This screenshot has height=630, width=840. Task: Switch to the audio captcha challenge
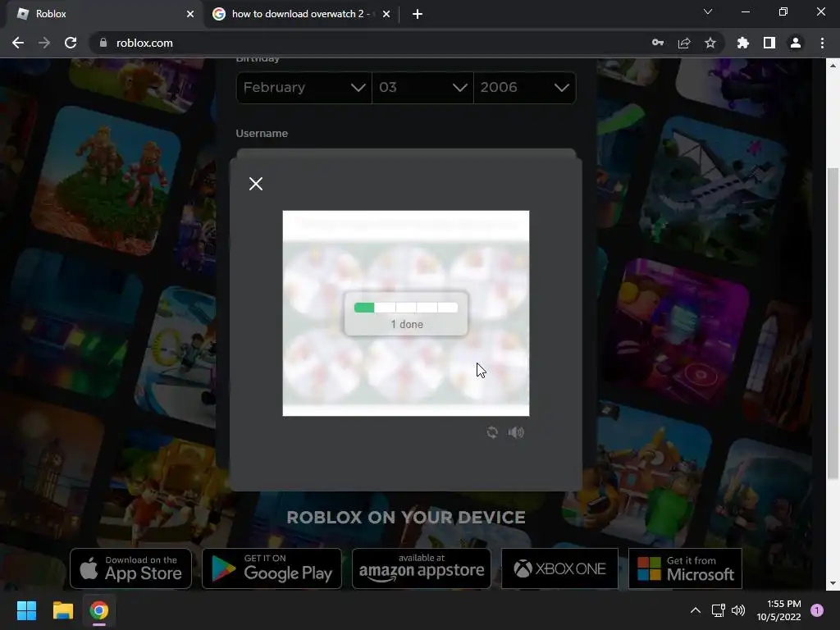[x=516, y=432]
